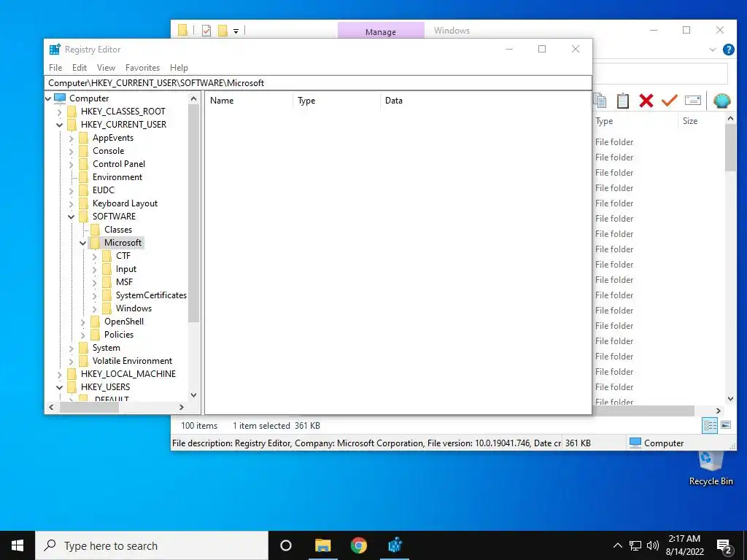This screenshot has height=560, width=747.
Task: Open the notification center icon
Action: [724, 546]
